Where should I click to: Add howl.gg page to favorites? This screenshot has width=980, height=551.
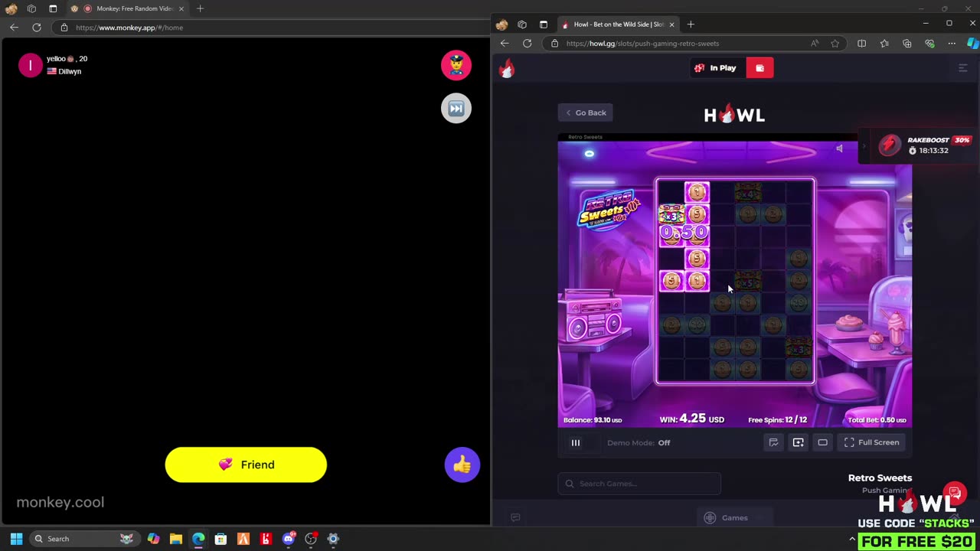click(835, 44)
